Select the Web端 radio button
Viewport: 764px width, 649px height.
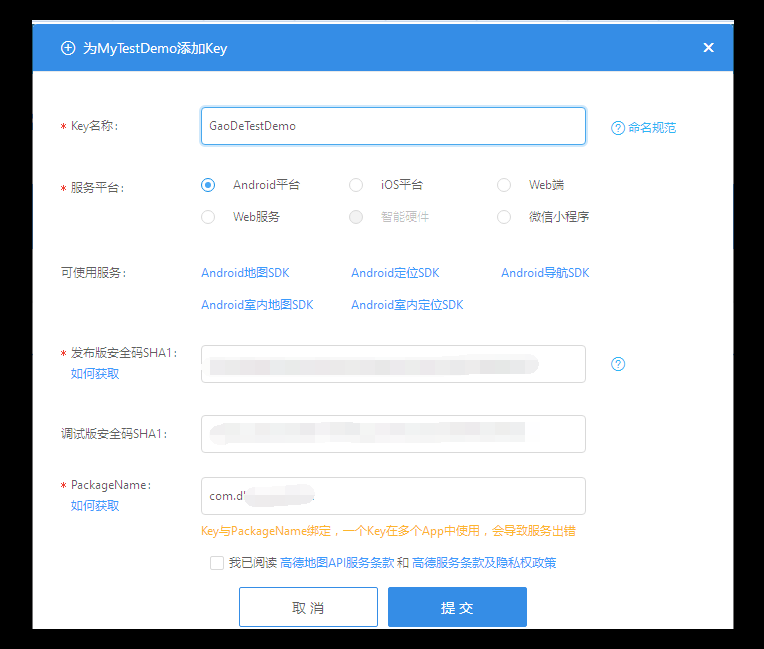(504, 185)
